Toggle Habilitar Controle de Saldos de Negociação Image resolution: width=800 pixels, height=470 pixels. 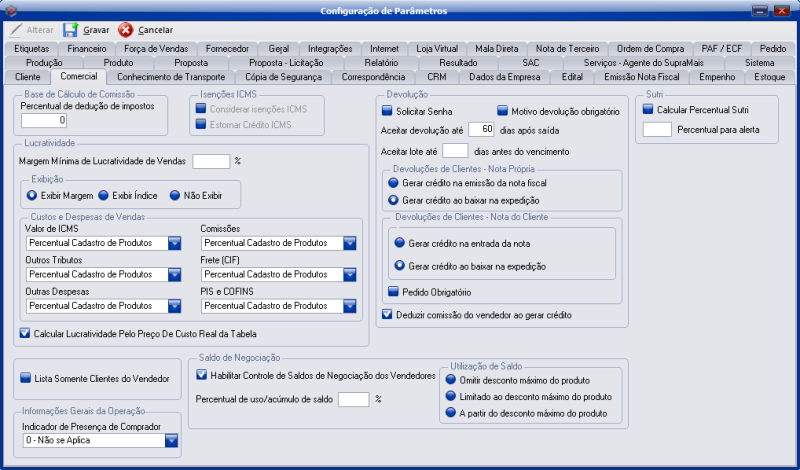coord(202,375)
